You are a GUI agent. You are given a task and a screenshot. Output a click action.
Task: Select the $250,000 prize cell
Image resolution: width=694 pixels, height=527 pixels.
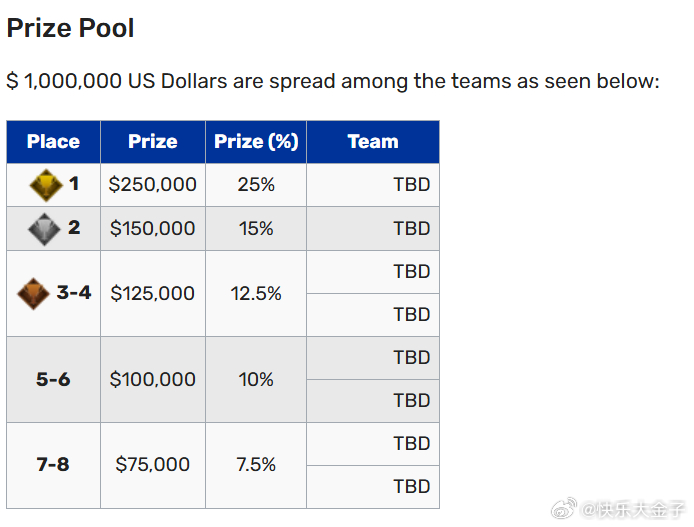[153, 185]
